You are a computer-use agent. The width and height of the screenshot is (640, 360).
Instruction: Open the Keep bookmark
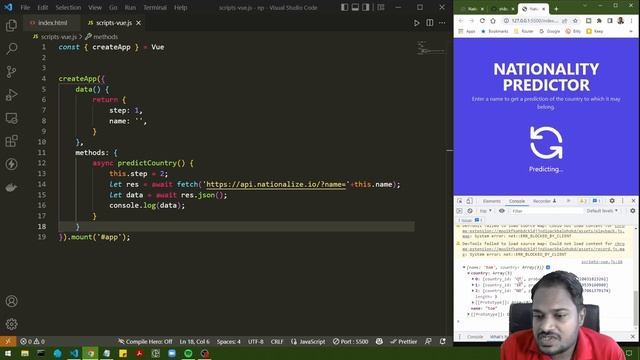595,31
